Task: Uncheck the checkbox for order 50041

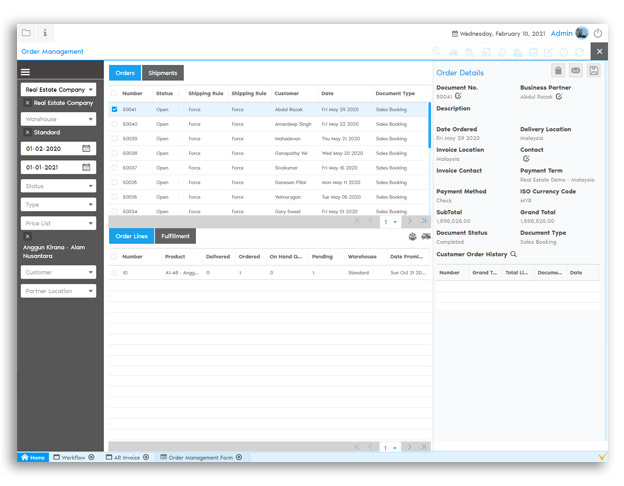Action: pos(115,109)
